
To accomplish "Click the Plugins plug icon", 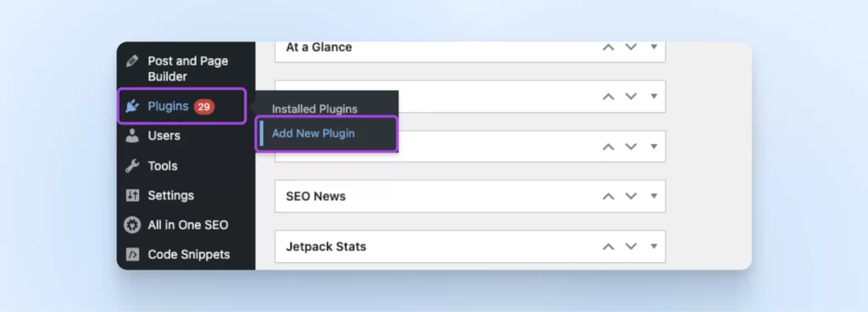I will coord(131,106).
